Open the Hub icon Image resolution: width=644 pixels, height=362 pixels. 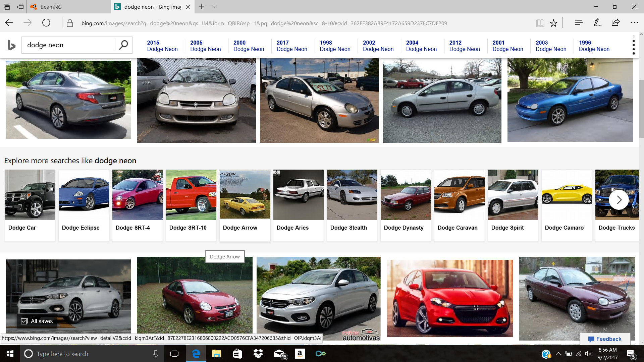(579, 23)
